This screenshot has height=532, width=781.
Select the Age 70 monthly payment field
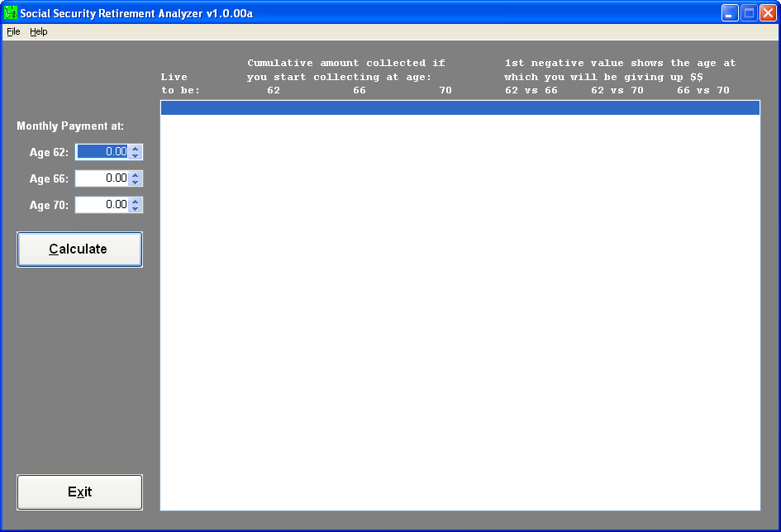click(102, 205)
